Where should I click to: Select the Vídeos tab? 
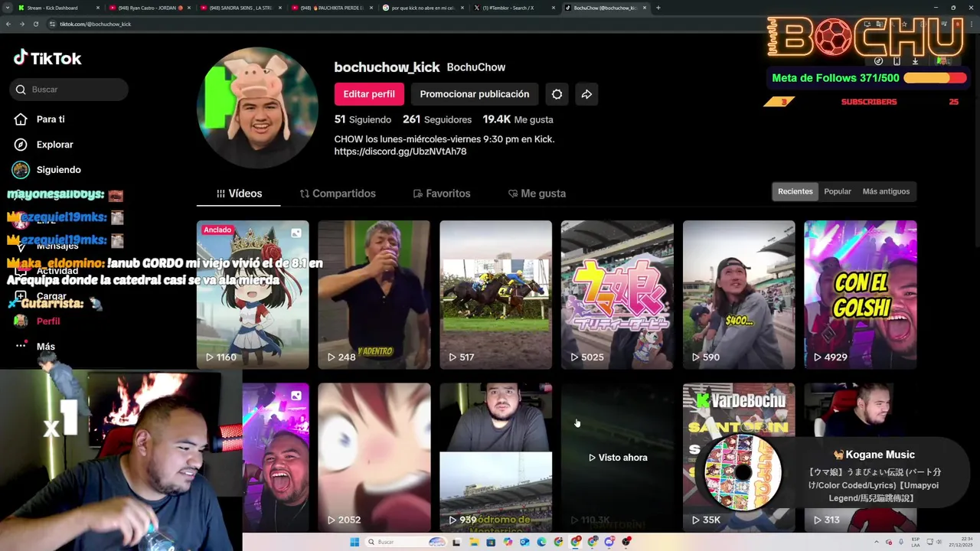pyautogui.click(x=239, y=194)
